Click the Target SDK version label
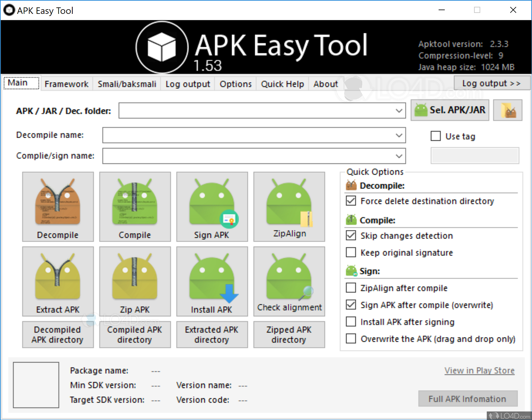 (x=107, y=400)
